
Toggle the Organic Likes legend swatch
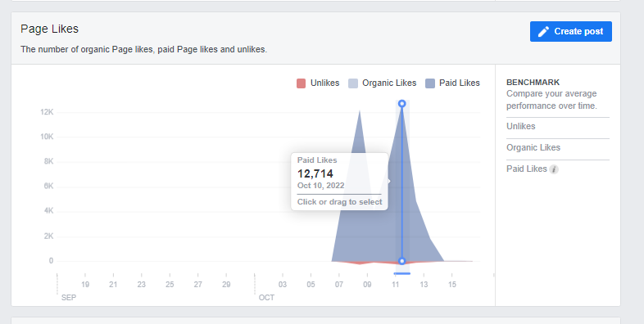click(x=353, y=83)
